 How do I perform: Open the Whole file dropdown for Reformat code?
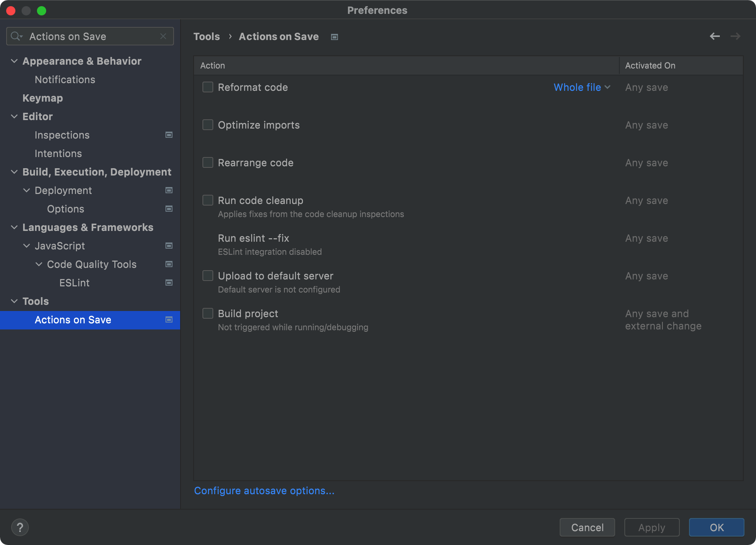pos(582,87)
